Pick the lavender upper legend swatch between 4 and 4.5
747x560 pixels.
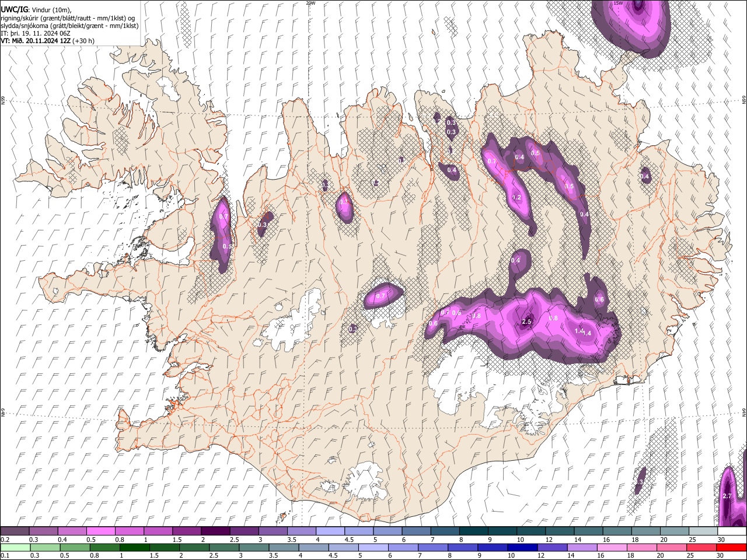[x=330, y=531]
